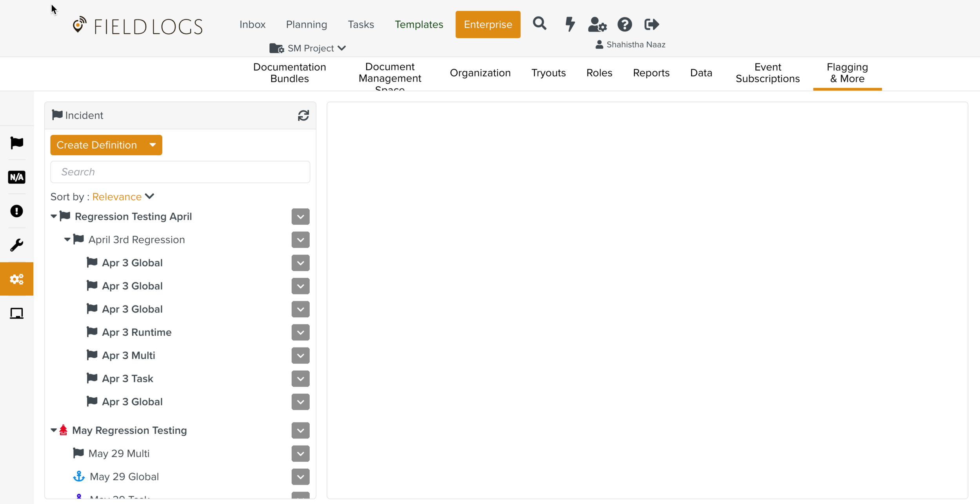Viewport: 980px width, 504px height.
Task: Open the search magnifier in header
Action: 539,24
